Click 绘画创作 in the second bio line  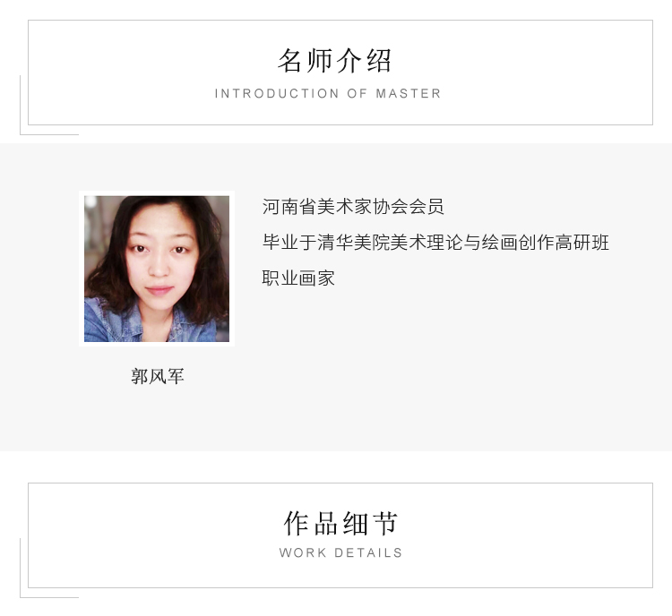coord(518,243)
